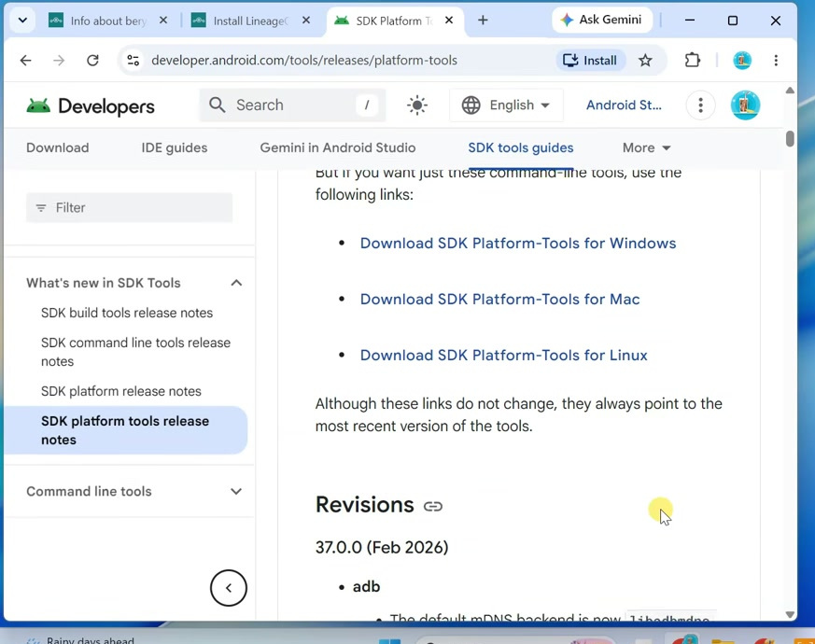The width and height of the screenshot is (815, 644).
Task: Reload the current page
Action: coord(92,61)
